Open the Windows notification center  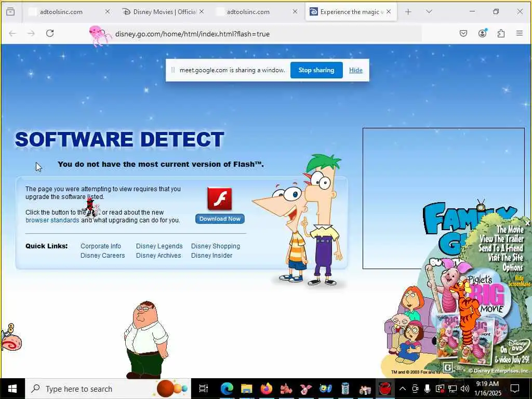[515, 389]
